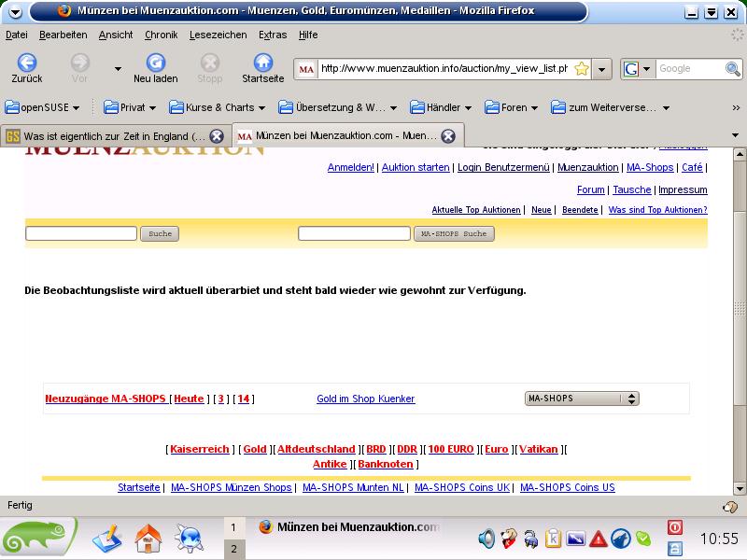Click the Startseite home icon
The width and height of the screenshot is (747, 560).
(262, 63)
